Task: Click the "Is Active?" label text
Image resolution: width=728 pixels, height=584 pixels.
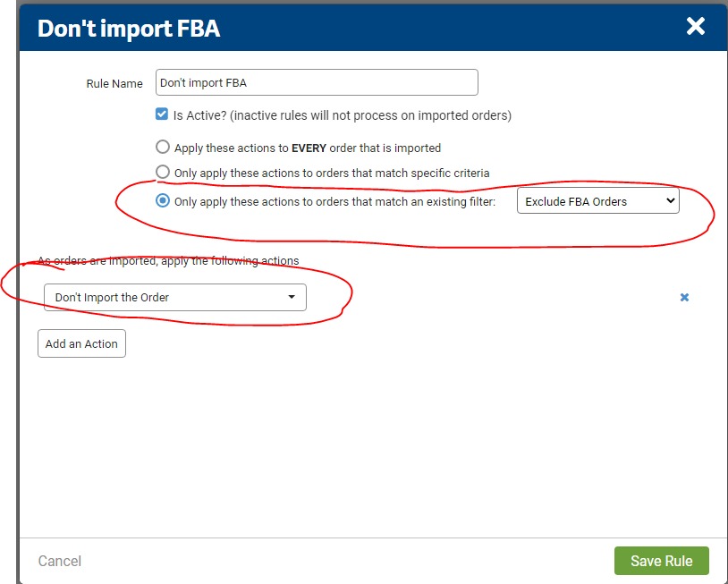Action: pyautogui.click(x=342, y=115)
